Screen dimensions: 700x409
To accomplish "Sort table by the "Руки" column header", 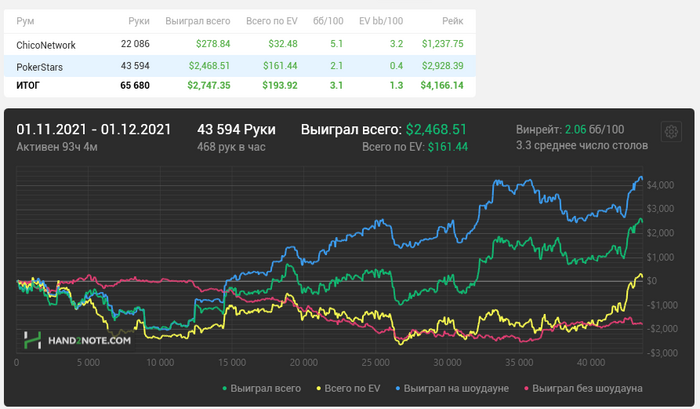I will (139, 21).
